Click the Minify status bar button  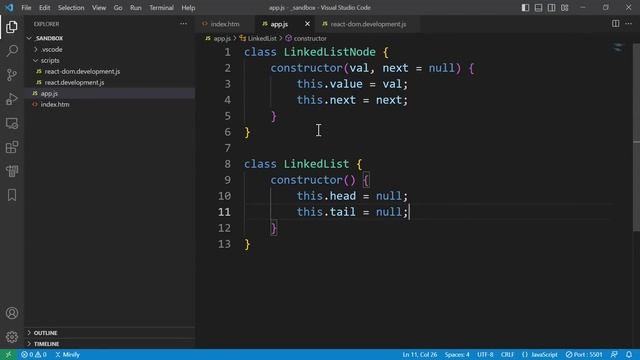pos(68,354)
